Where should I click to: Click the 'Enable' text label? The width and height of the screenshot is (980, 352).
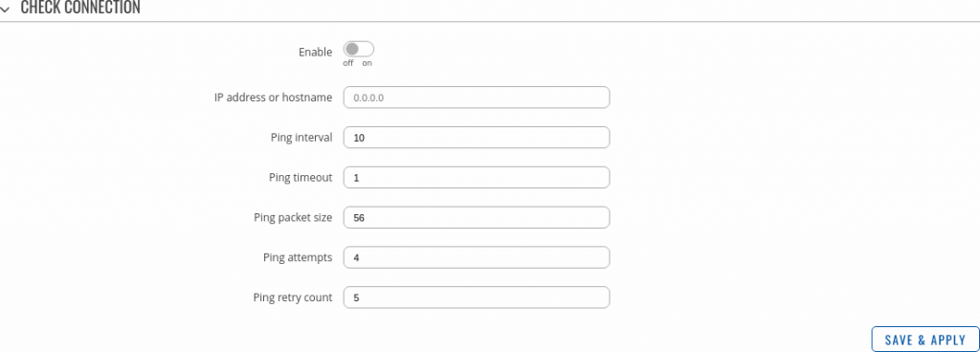316,53
